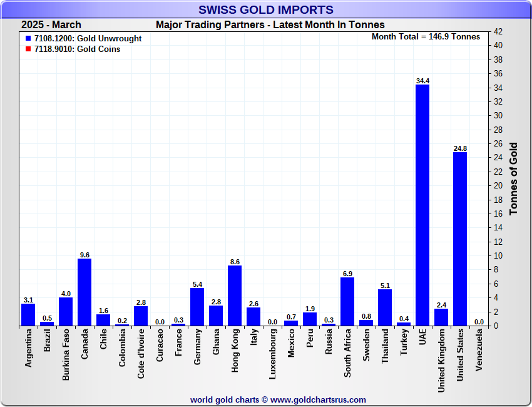Click the 2025 - March date label
The height and width of the screenshot is (407, 532).
tap(51, 25)
